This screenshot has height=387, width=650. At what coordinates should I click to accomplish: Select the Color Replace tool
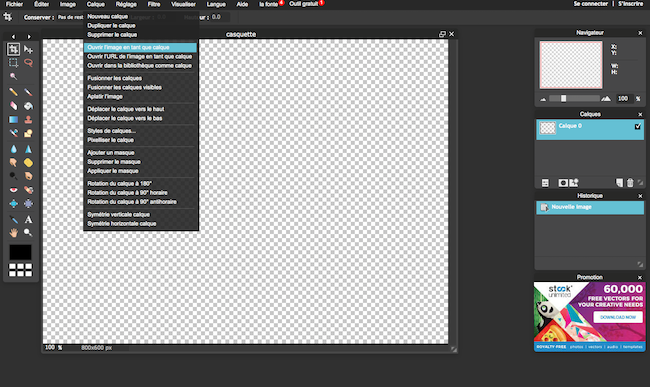pos(13,133)
